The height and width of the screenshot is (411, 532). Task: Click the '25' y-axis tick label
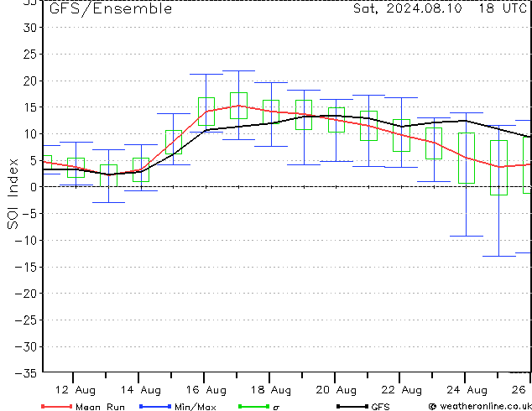point(30,55)
